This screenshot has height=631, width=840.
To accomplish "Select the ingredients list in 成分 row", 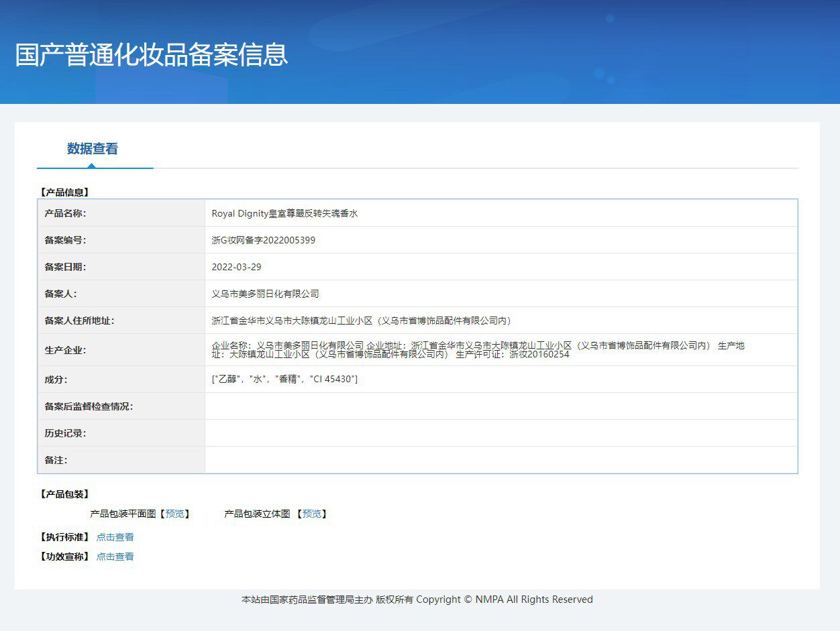I will click(276, 380).
